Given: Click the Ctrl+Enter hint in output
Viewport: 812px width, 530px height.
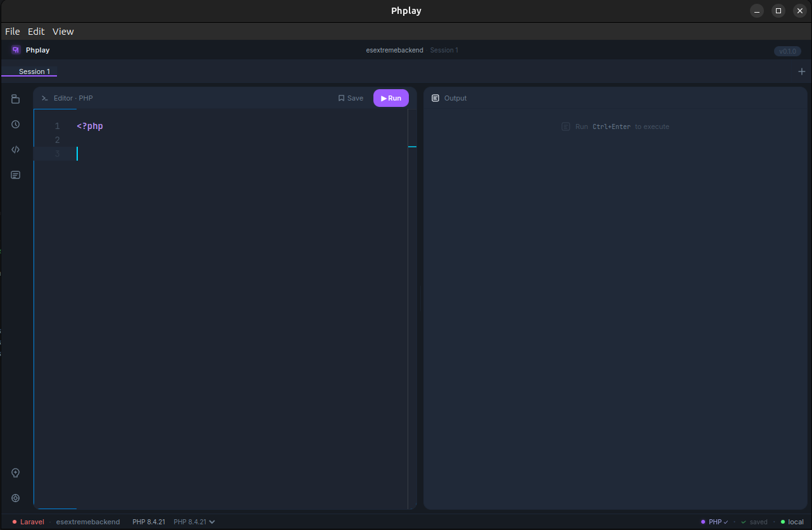Looking at the screenshot, I should pos(611,126).
